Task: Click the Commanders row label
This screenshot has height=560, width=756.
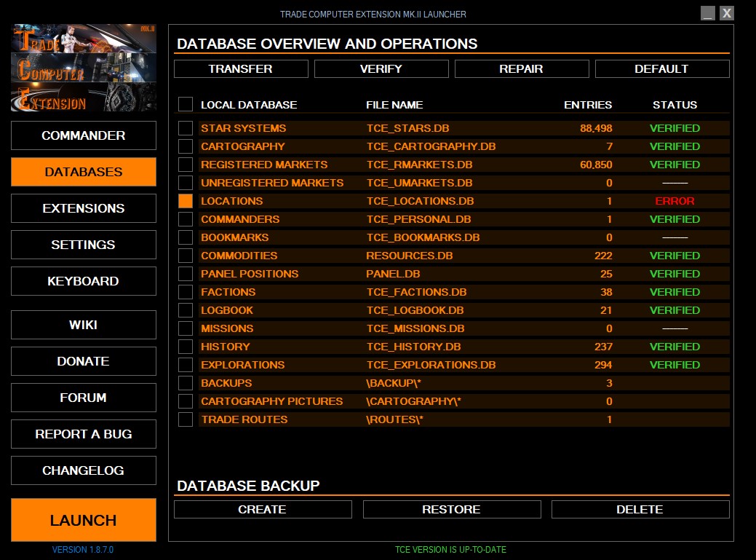Action: tap(240, 219)
